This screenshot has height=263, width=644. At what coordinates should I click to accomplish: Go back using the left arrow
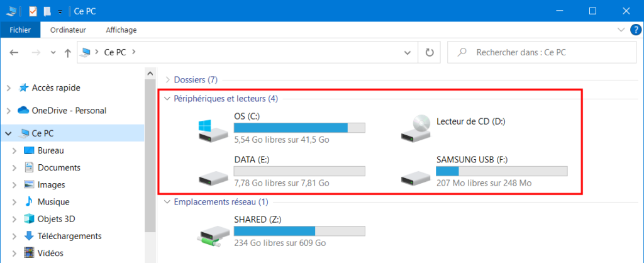[14, 53]
